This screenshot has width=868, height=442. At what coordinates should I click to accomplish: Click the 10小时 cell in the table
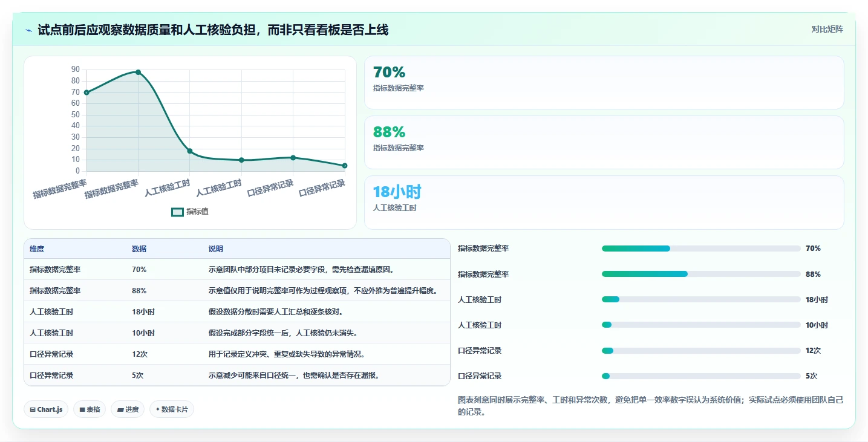[x=143, y=333]
